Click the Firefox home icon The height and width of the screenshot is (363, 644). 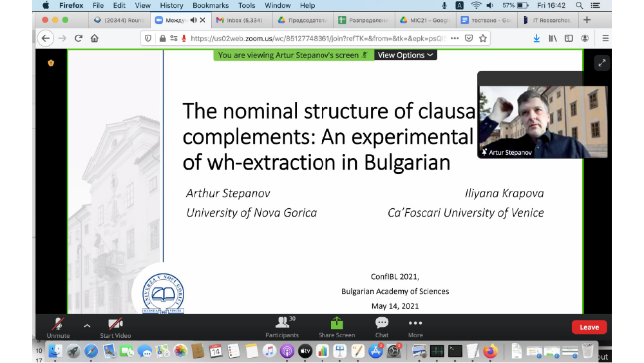tap(95, 39)
